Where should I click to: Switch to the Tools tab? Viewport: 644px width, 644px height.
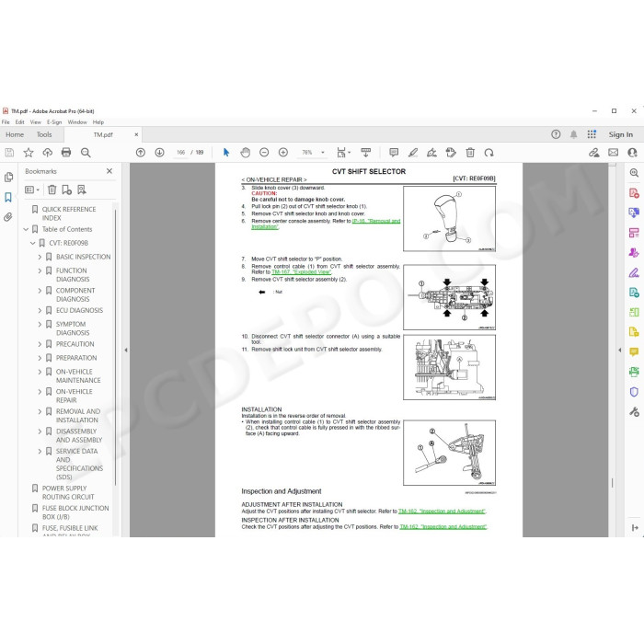[44, 134]
